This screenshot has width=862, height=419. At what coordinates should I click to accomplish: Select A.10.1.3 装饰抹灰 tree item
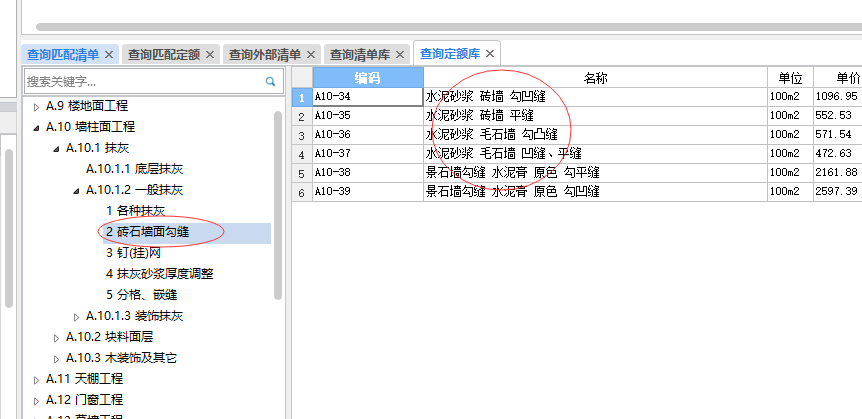[134, 316]
